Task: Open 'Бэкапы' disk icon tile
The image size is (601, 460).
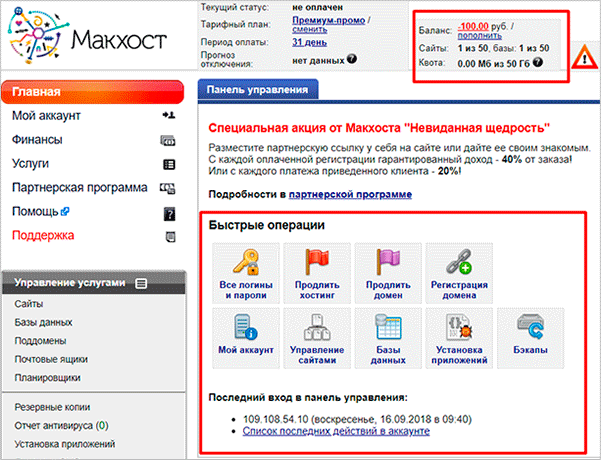Action: tap(530, 338)
